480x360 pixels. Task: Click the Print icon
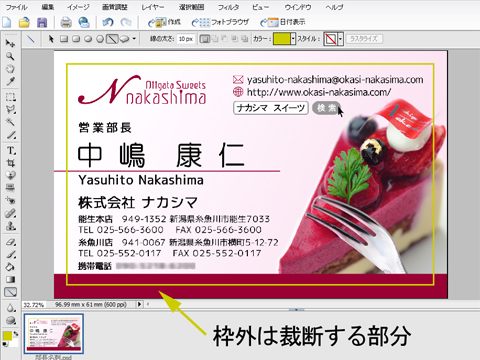pos(66,22)
